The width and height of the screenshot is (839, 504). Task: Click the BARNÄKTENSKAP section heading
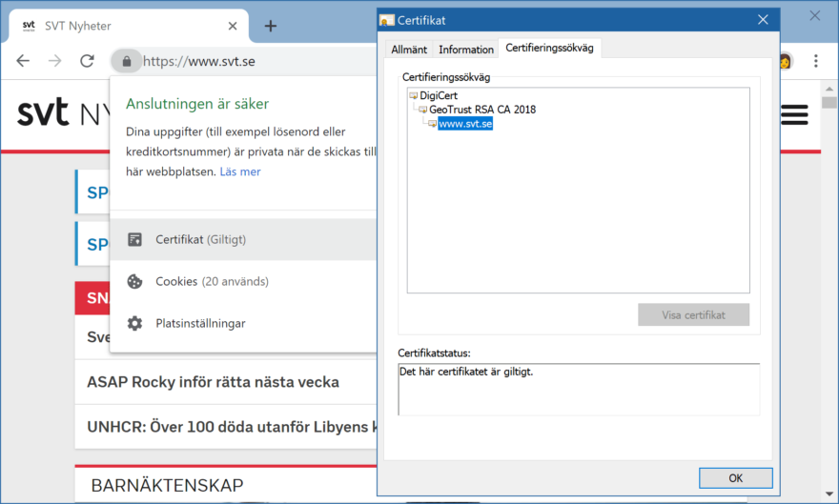167,485
